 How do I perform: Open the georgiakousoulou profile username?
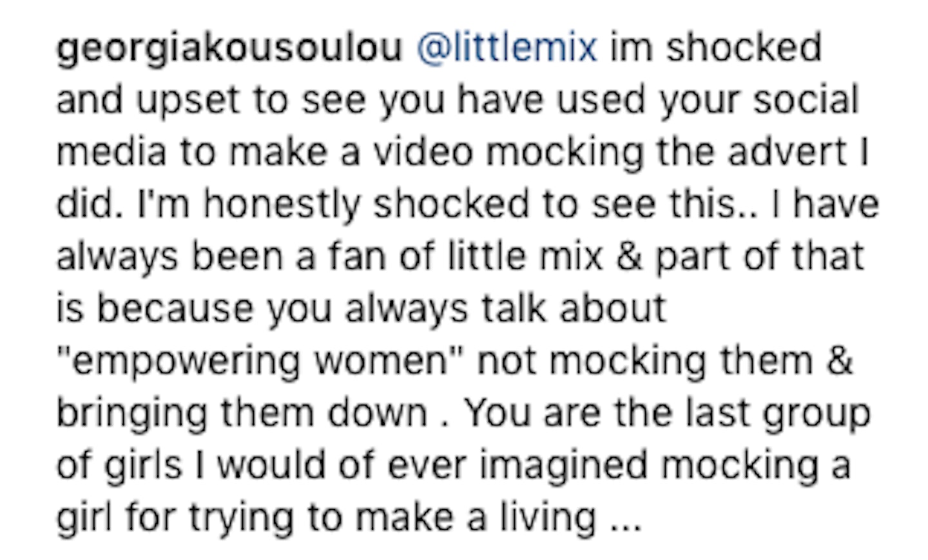[229, 50]
